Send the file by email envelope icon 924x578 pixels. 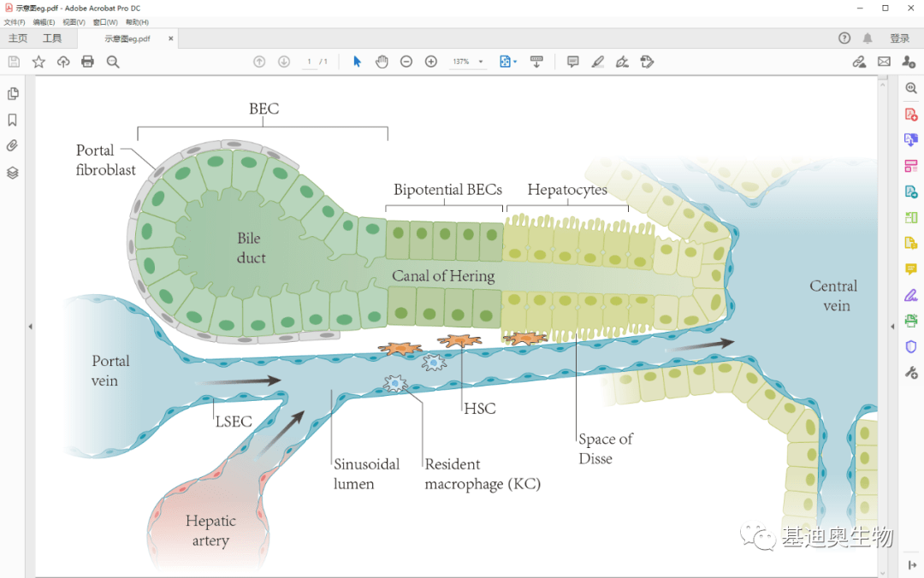click(884, 62)
